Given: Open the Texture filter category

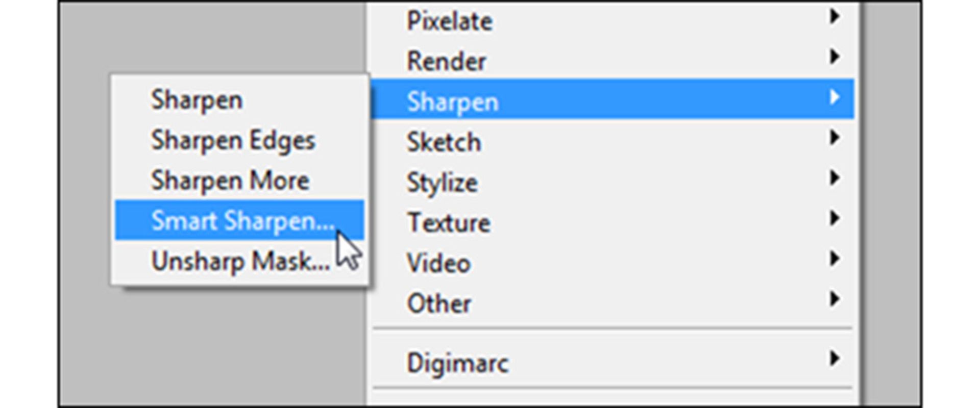Looking at the screenshot, I should [612, 221].
